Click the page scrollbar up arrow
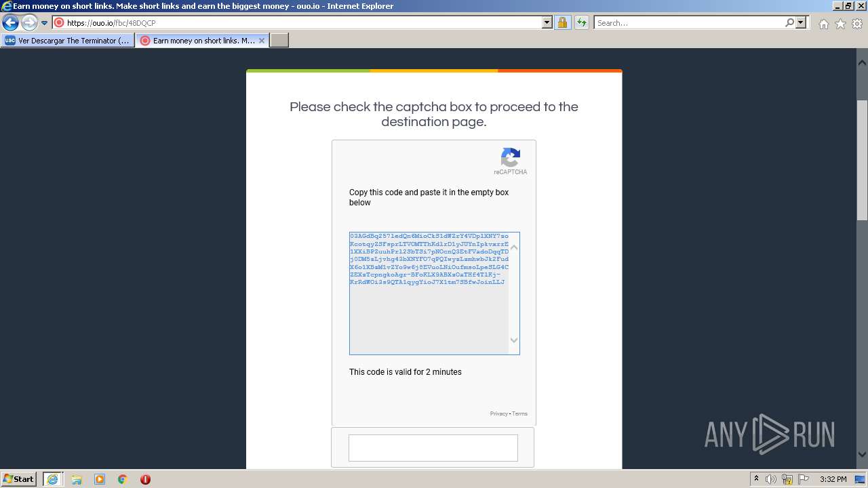 [862, 62]
